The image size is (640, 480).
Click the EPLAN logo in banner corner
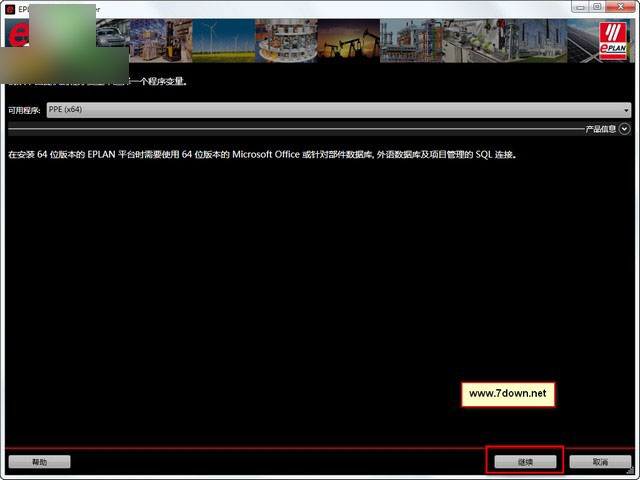click(x=613, y=41)
